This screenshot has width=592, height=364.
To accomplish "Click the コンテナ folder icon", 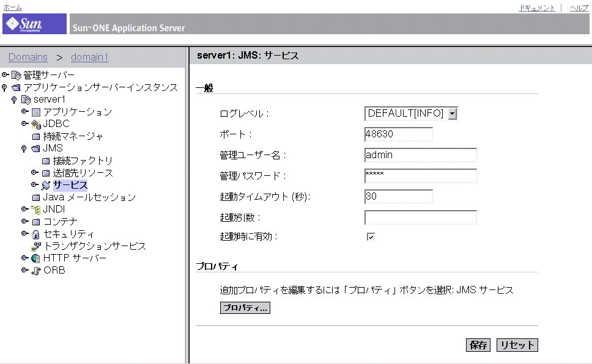I will 36,222.
